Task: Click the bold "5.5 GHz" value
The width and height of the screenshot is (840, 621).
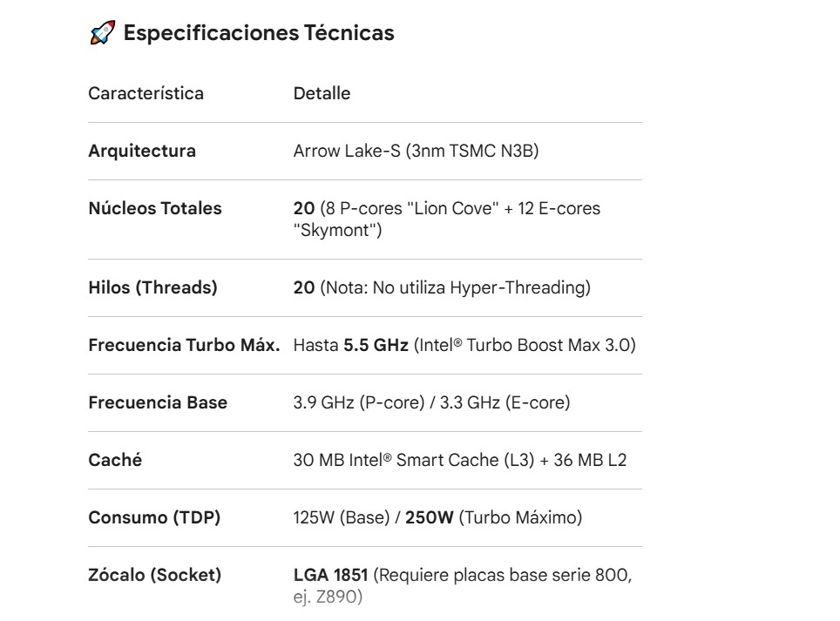Action: point(376,345)
